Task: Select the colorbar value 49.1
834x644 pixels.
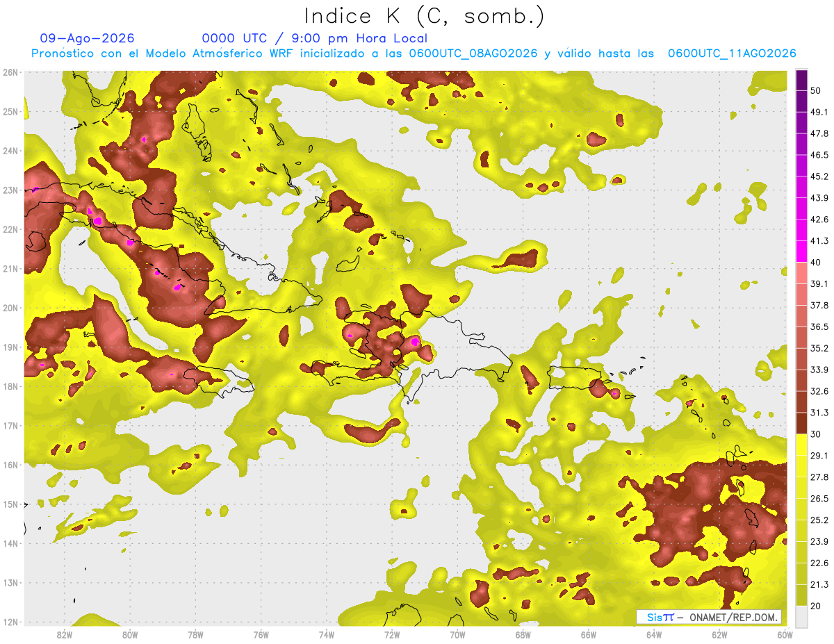Action: point(819,112)
